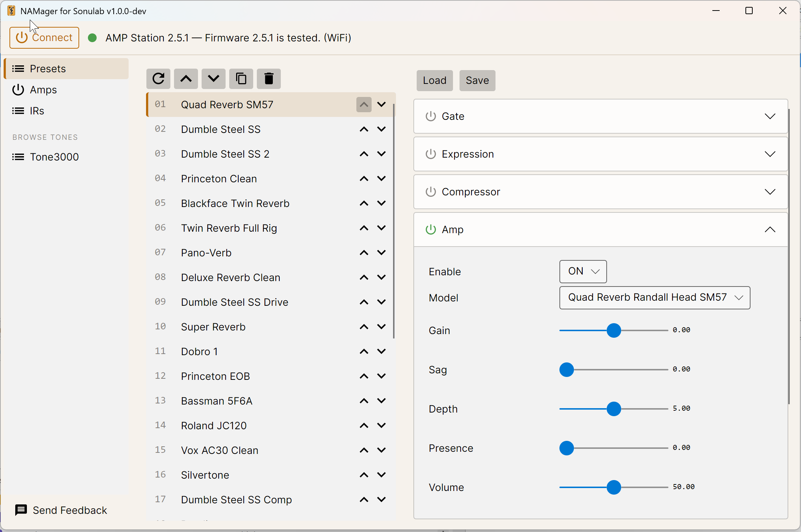Viewport: 801px width, 532px height.
Task: Browse tones on Tone3000
Action: pyautogui.click(x=66, y=157)
